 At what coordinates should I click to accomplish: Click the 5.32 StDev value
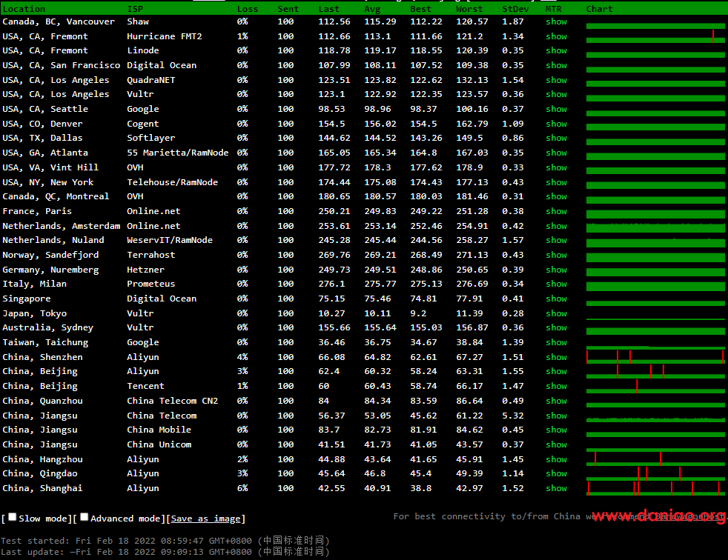(x=512, y=416)
